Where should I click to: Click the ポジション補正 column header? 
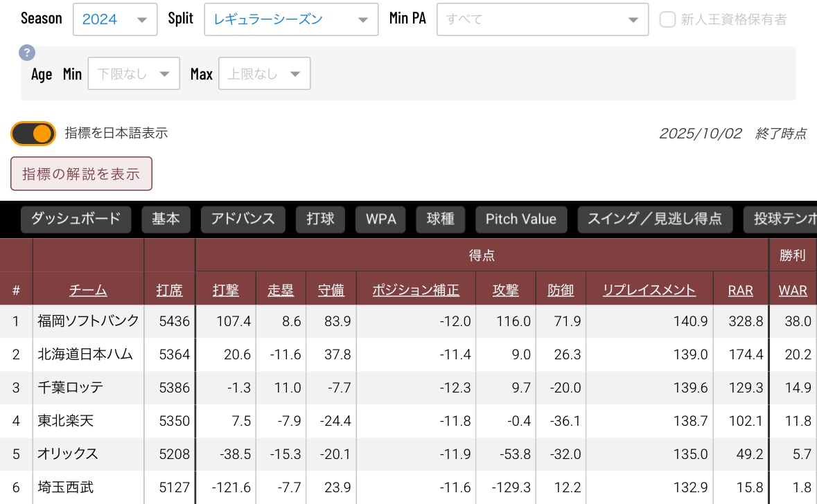(x=416, y=290)
